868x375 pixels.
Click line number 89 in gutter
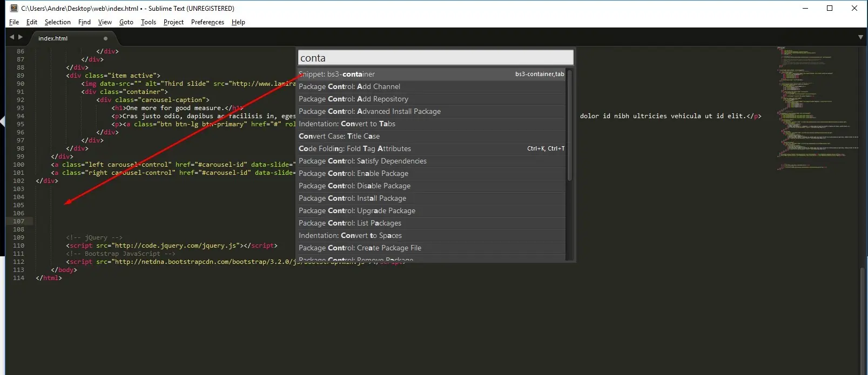21,76
